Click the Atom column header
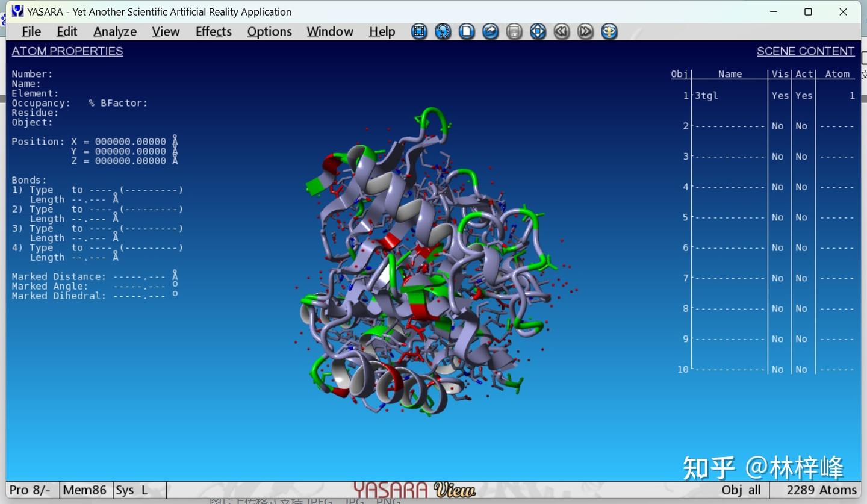The height and width of the screenshot is (504, 867). (x=837, y=74)
